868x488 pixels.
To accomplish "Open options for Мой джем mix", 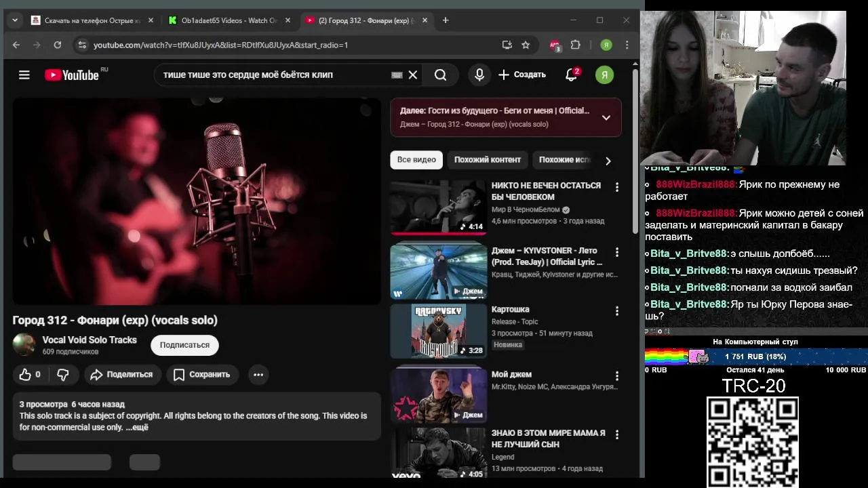I will click(616, 376).
